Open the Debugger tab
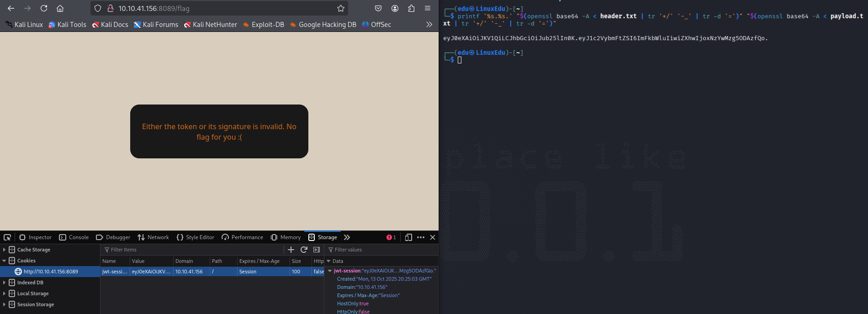868x314 pixels. (113, 237)
